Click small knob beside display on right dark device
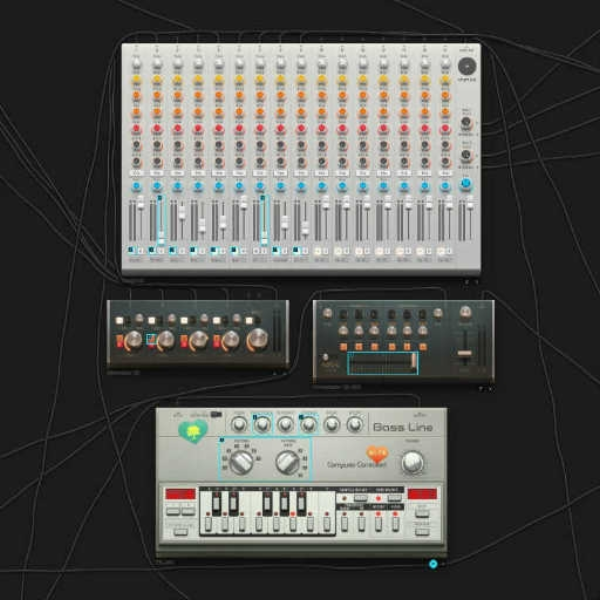This screenshot has height=600, width=600. coord(326,357)
